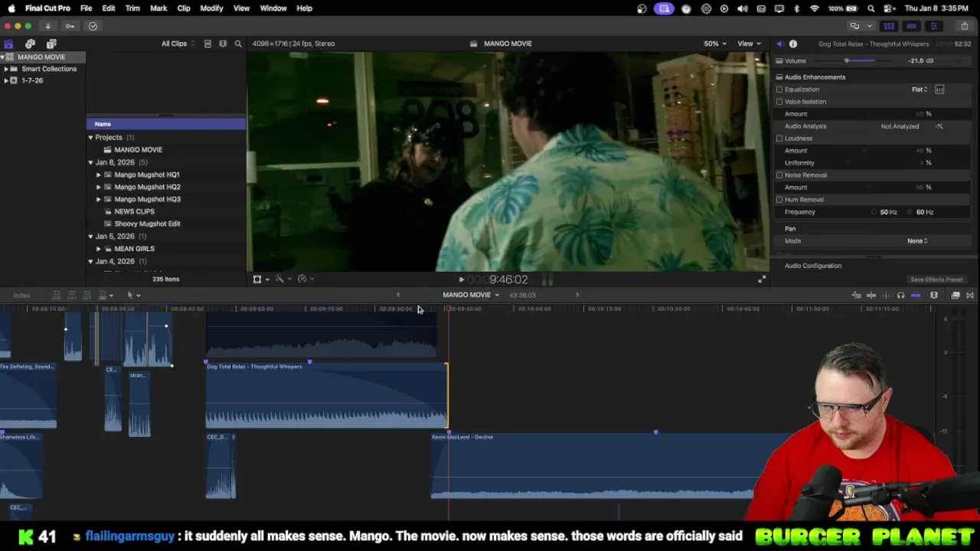The width and height of the screenshot is (980, 551).
Task: Enable Equalization checkbox
Action: 779,90
